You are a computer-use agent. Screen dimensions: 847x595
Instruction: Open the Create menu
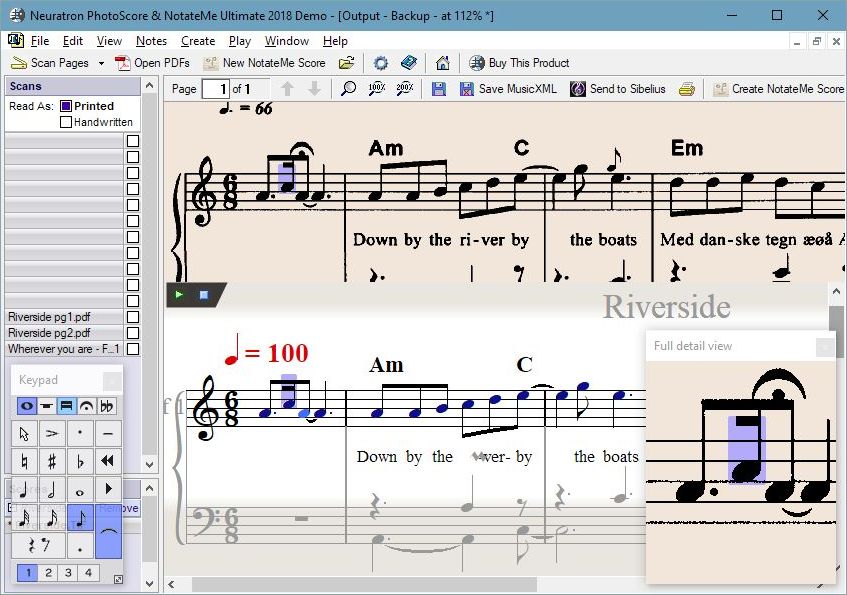pyautogui.click(x=198, y=41)
